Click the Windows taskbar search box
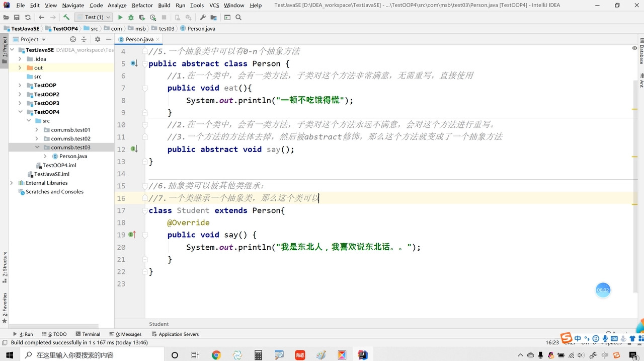644x361 pixels. click(x=92, y=355)
